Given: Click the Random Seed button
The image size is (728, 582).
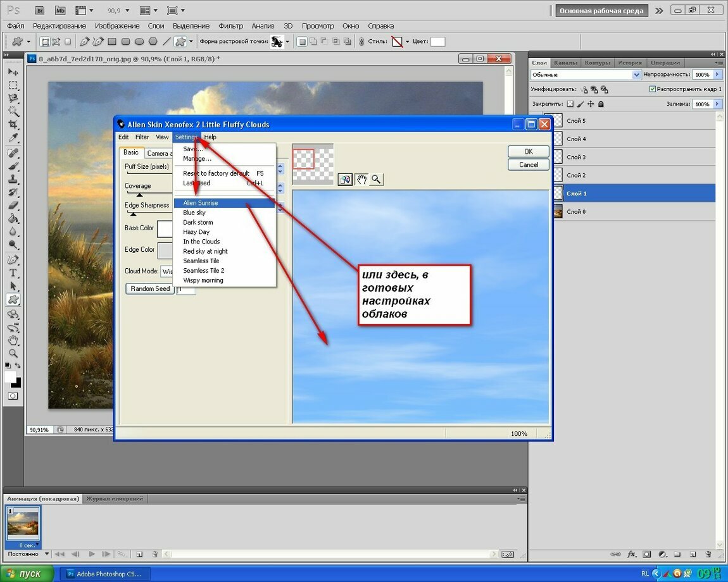Looking at the screenshot, I should point(150,288).
